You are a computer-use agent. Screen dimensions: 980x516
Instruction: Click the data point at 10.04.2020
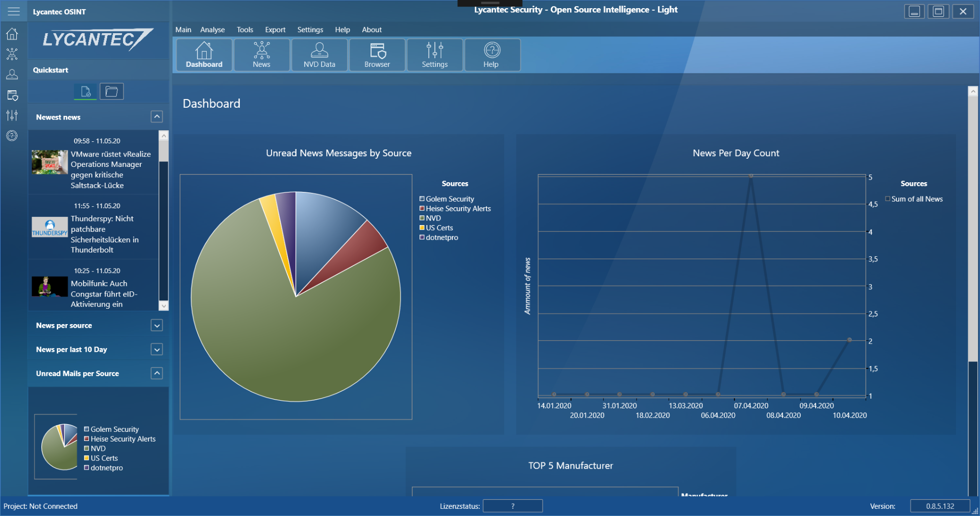tap(849, 340)
